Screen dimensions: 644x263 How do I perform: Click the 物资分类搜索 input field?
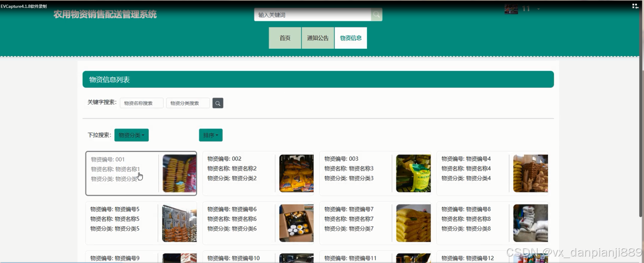[188, 103]
